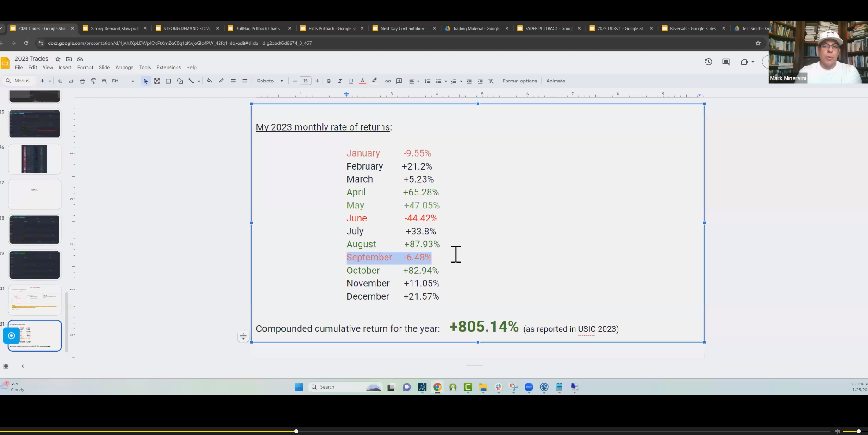Open the Slide menu

point(104,67)
